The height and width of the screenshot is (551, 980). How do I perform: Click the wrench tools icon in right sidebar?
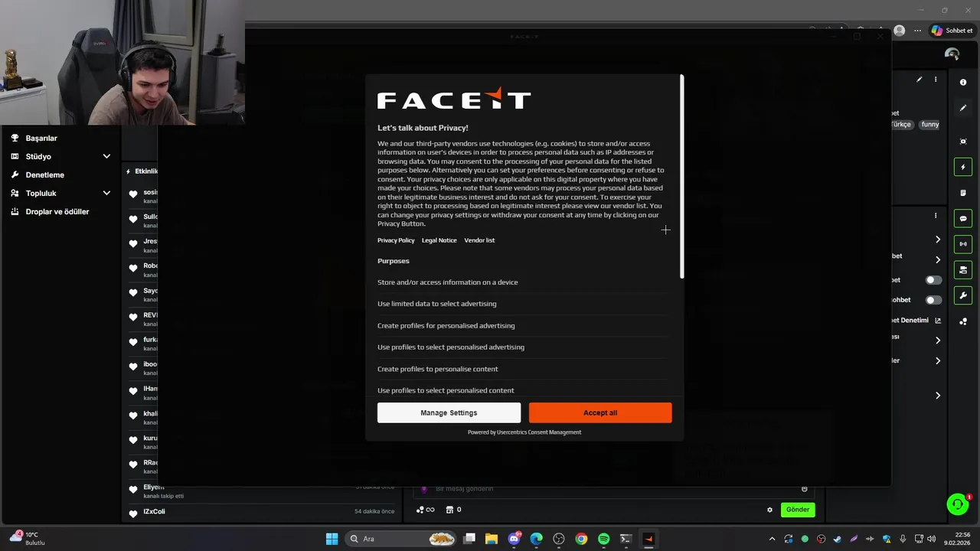click(963, 295)
